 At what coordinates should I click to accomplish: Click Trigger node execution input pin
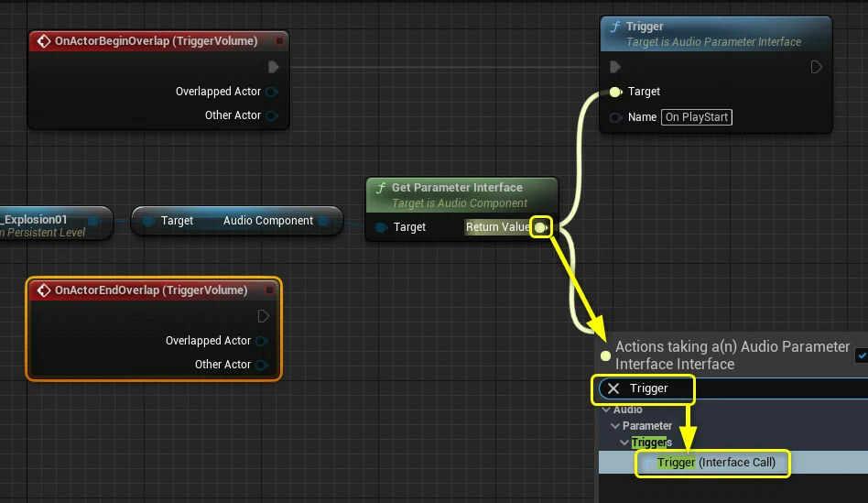tap(615, 67)
